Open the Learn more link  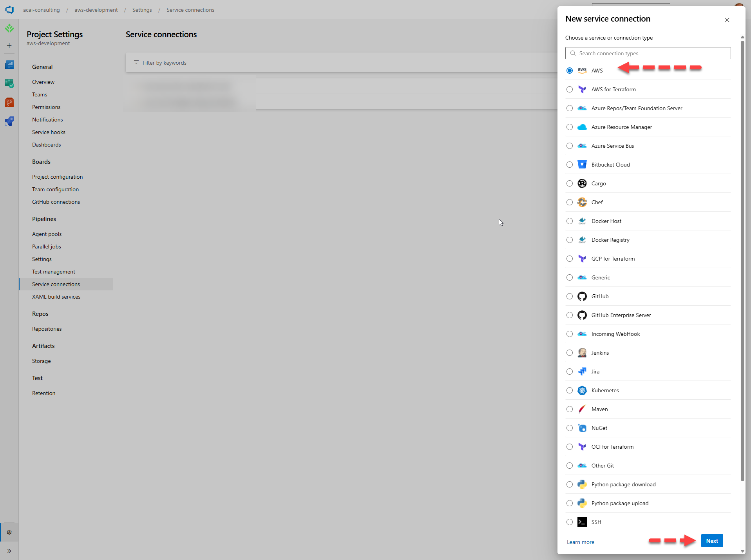(580, 542)
